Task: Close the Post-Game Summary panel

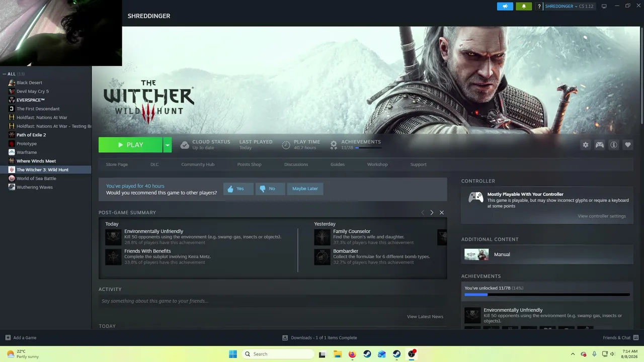Action: (442, 213)
